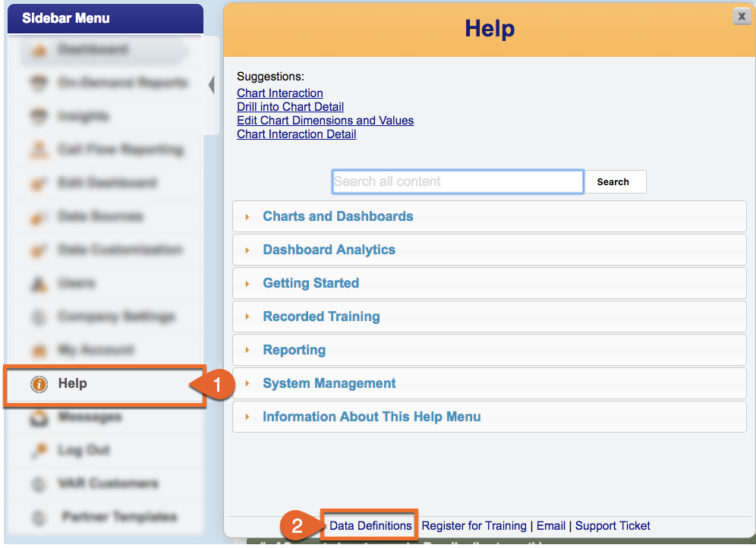
Task: Select the Help item in Sidebar Menu
Action: click(73, 384)
